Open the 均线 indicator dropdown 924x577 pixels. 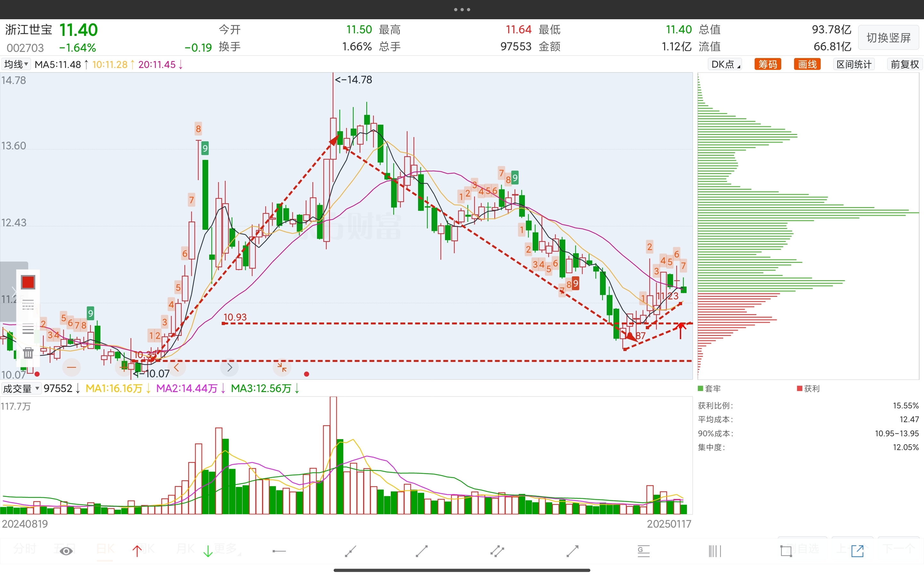[16, 64]
